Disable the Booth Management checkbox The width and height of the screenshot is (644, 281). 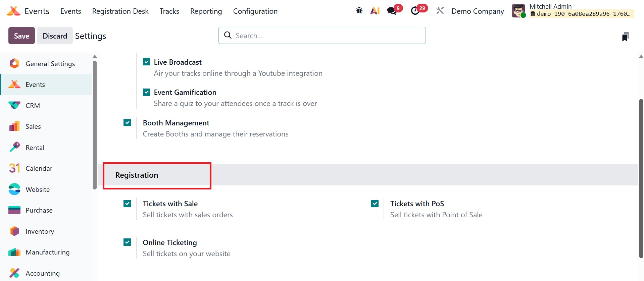click(x=127, y=123)
